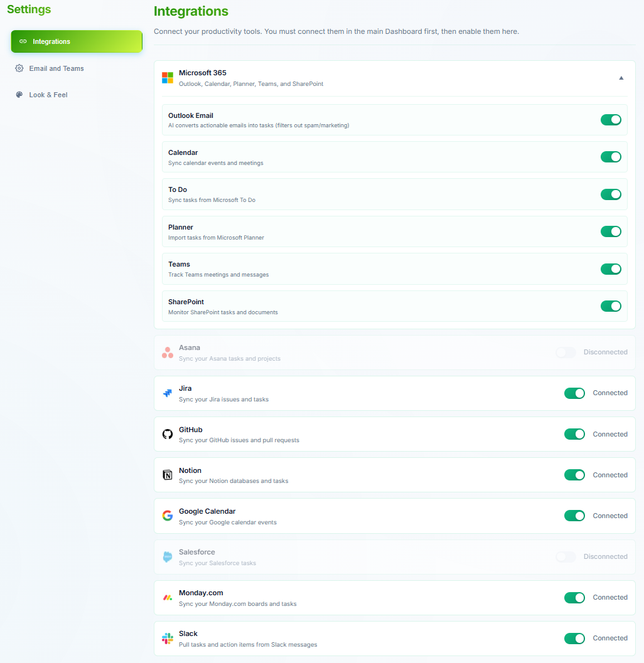Image resolution: width=644 pixels, height=663 pixels.
Task: Disable the Outlook Email toggle
Action: (x=611, y=120)
